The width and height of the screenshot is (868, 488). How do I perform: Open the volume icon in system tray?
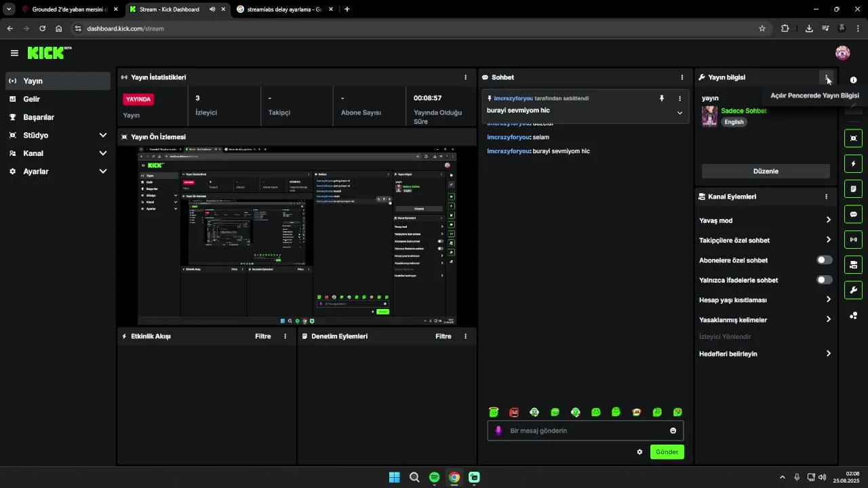click(823, 477)
